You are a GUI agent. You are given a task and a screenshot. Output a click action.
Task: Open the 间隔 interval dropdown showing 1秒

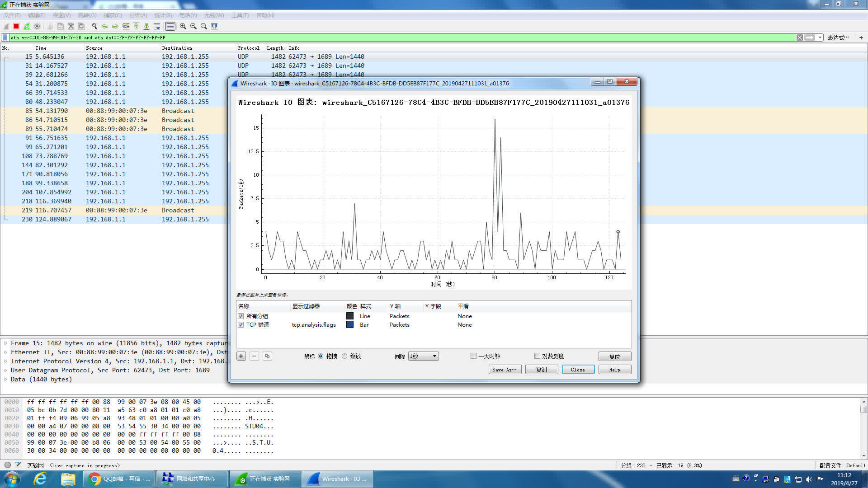pyautogui.click(x=423, y=356)
